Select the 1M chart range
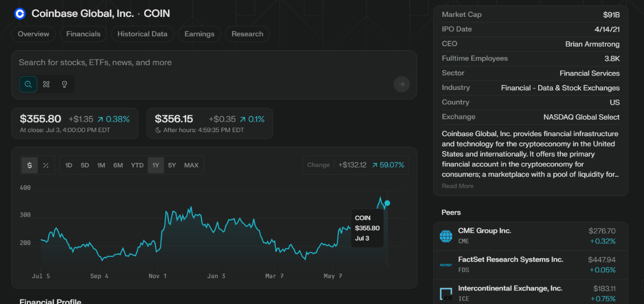 101,165
